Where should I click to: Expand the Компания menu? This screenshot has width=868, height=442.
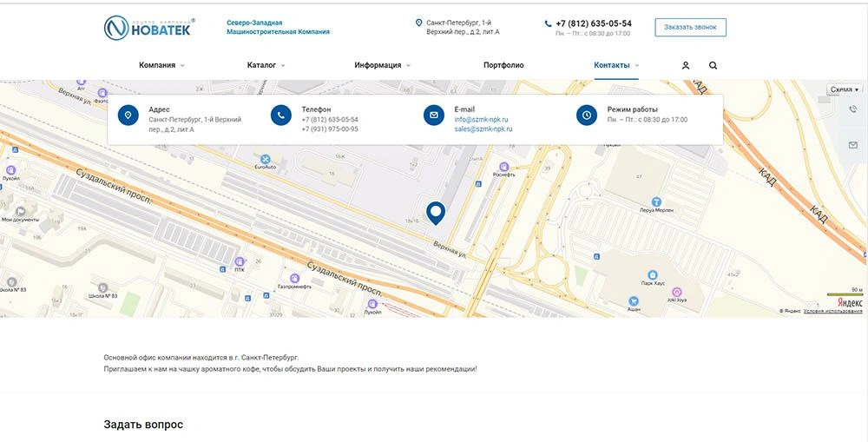161,65
